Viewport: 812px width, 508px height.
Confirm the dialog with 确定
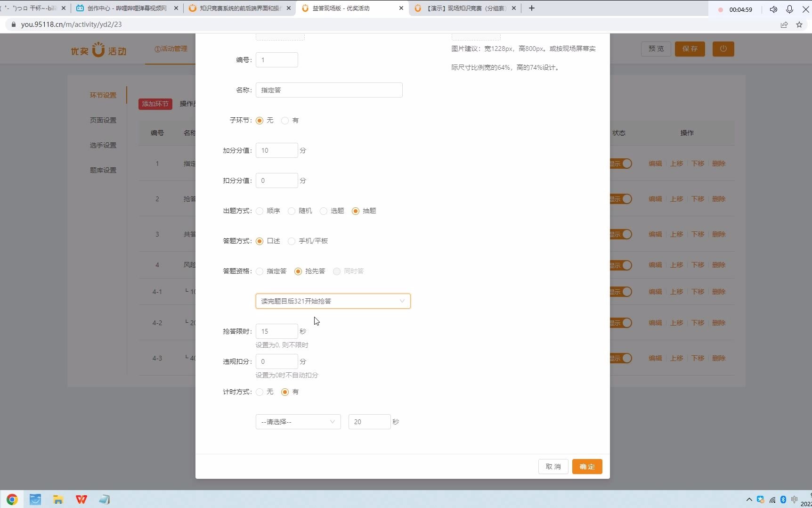click(587, 467)
